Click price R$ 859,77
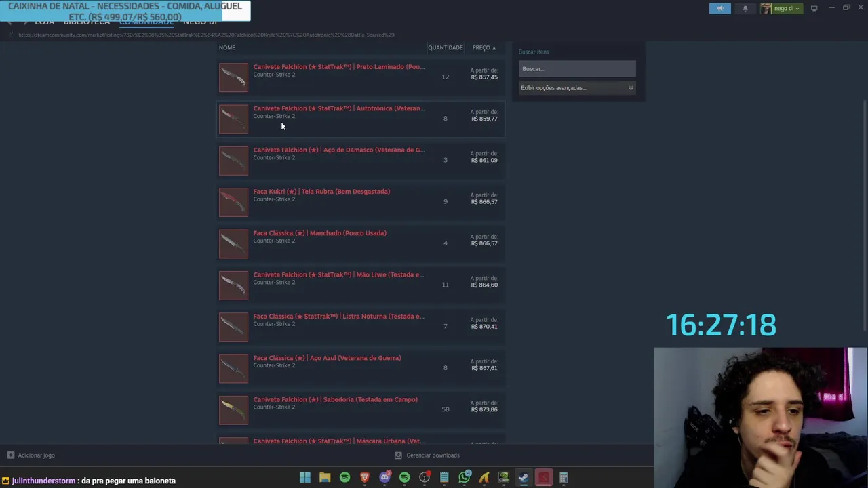Viewport: 868px width, 488px height. [x=484, y=119]
